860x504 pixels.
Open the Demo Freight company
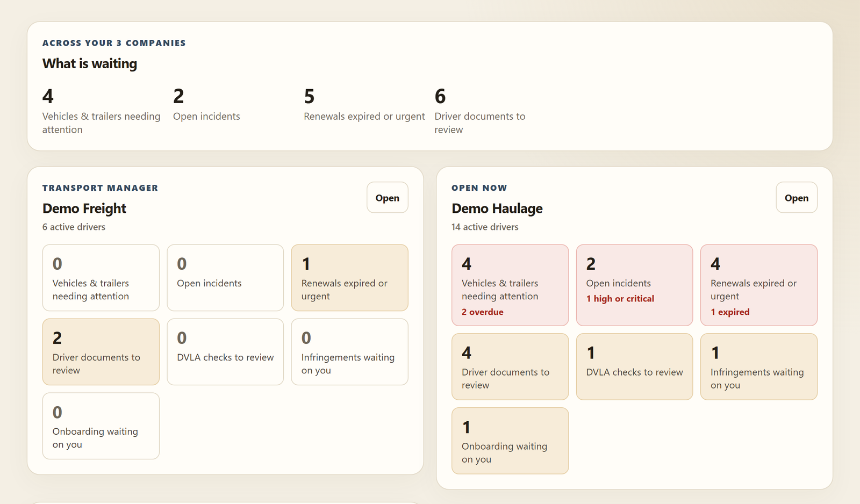(x=387, y=197)
